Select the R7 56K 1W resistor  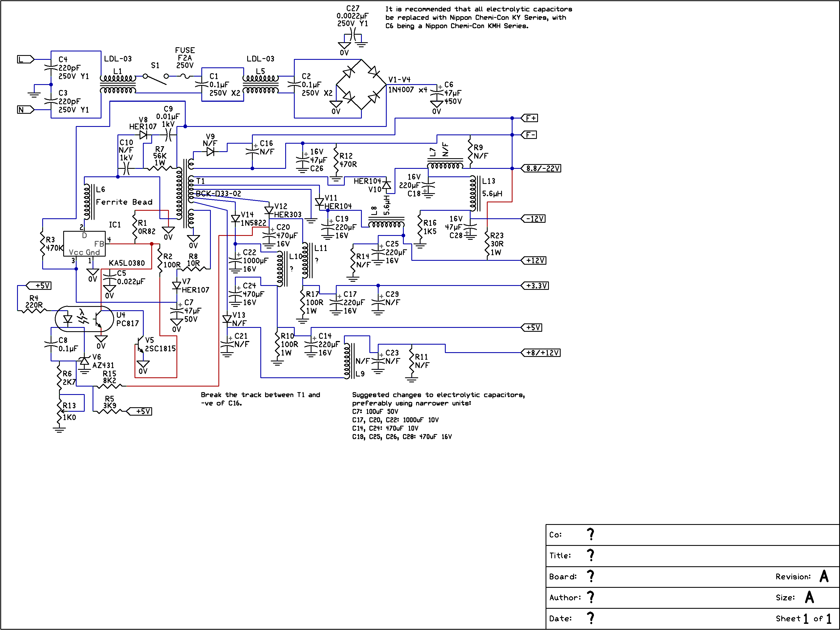pos(160,168)
